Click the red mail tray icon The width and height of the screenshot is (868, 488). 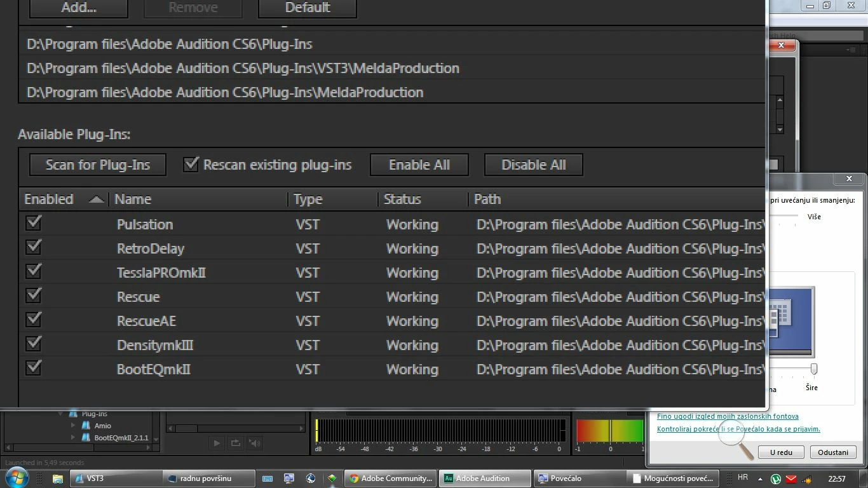click(791, 479)
